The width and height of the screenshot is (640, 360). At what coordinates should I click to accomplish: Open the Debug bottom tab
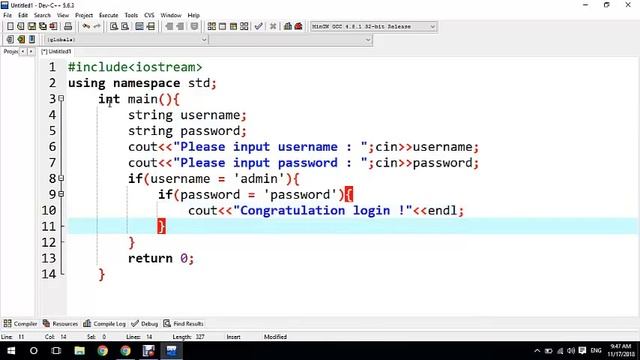(x=144, y=324)
